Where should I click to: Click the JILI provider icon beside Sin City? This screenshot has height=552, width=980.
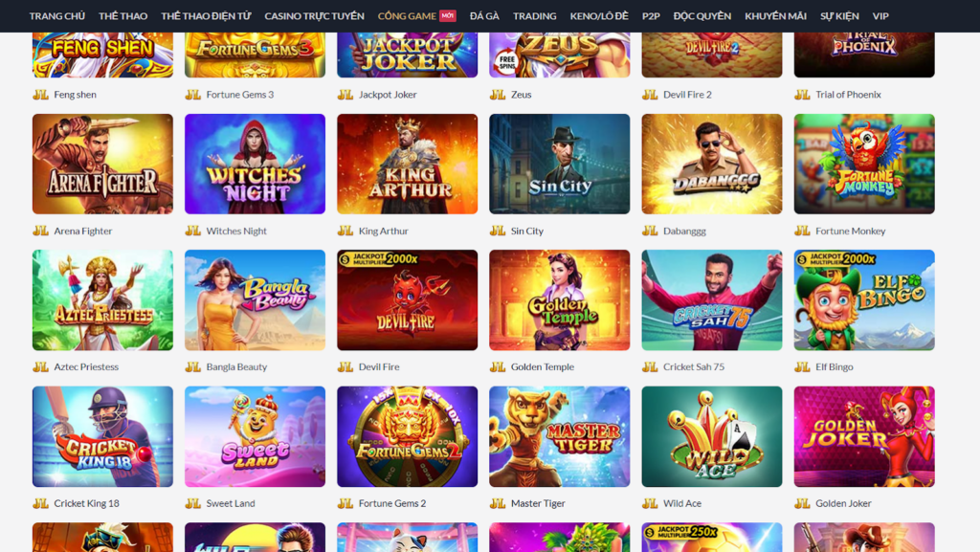(x=498, y=232)
